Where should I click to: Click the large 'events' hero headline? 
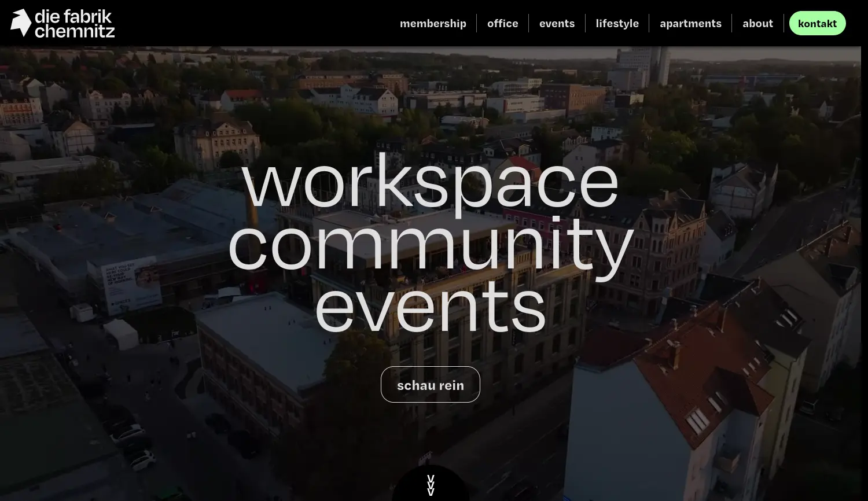pyautogui.click(x=431, y=306)
